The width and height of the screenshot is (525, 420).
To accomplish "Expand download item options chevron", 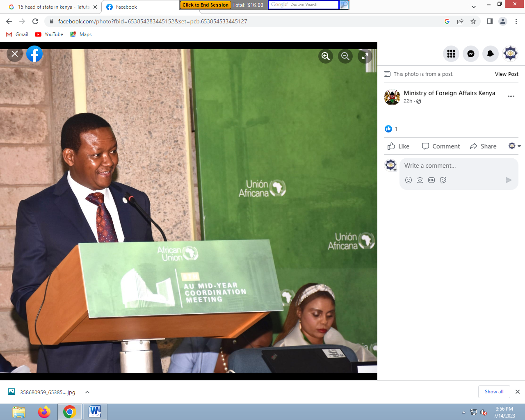I will point(87,392).
